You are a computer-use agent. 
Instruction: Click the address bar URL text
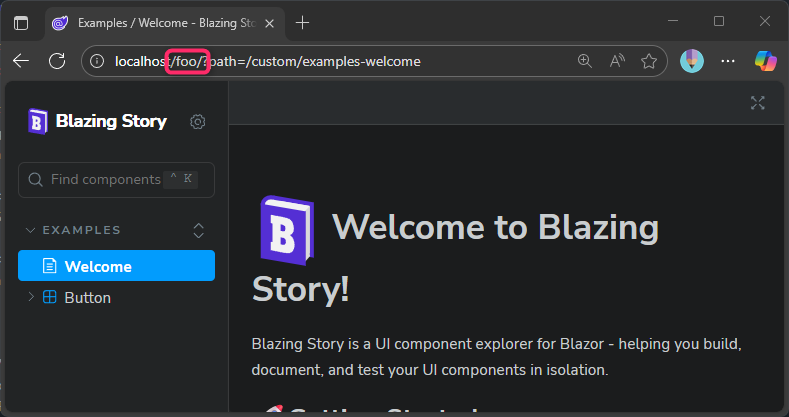268,61
